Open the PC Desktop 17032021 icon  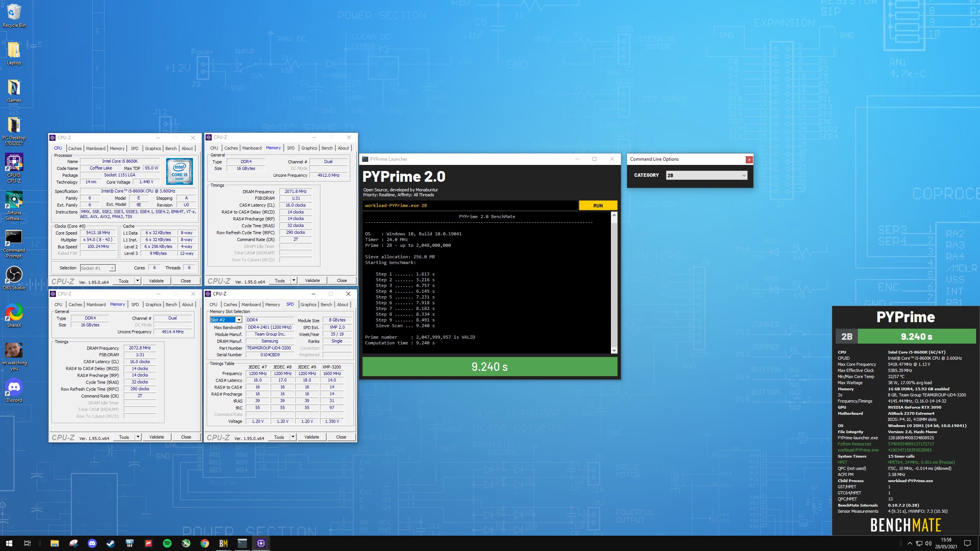pyautogui.click(x=14, y=131)
